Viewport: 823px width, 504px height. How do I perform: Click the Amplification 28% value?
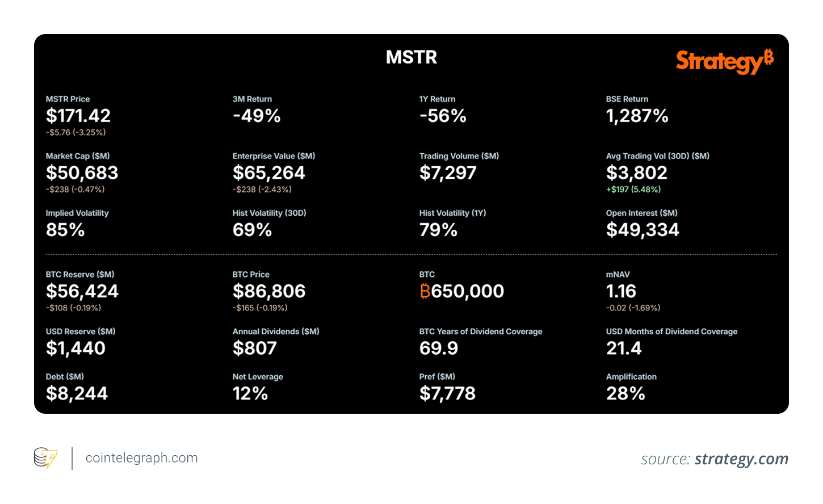click(x=625, y=393)
